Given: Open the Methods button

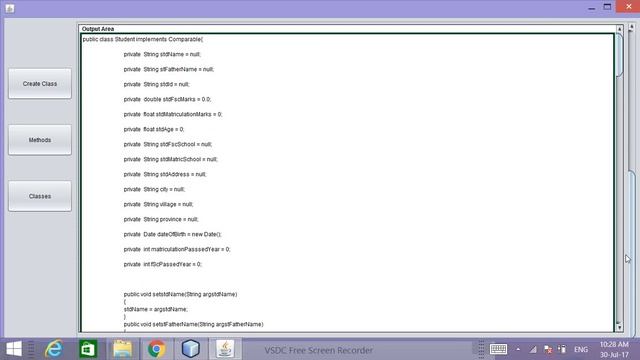Looking at the screenshot, I should (x=40, y=140).
